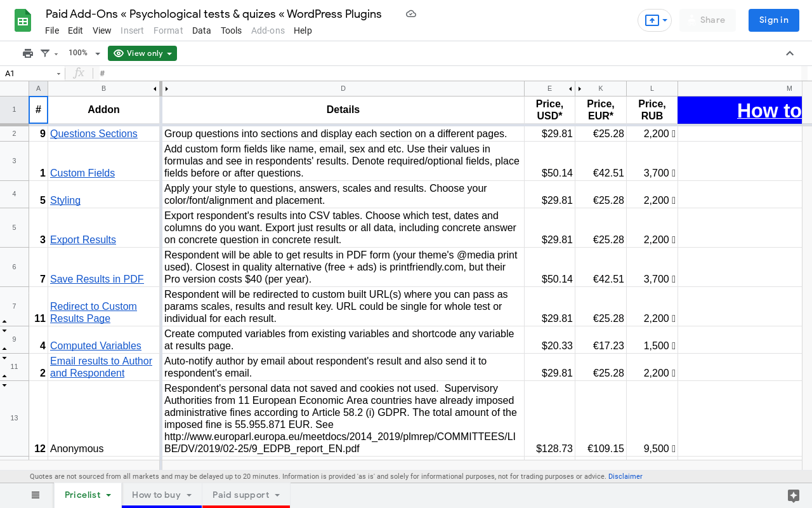Click the select all corner box
This screenshot has height=508, width=812.
(x=14, y=89)
